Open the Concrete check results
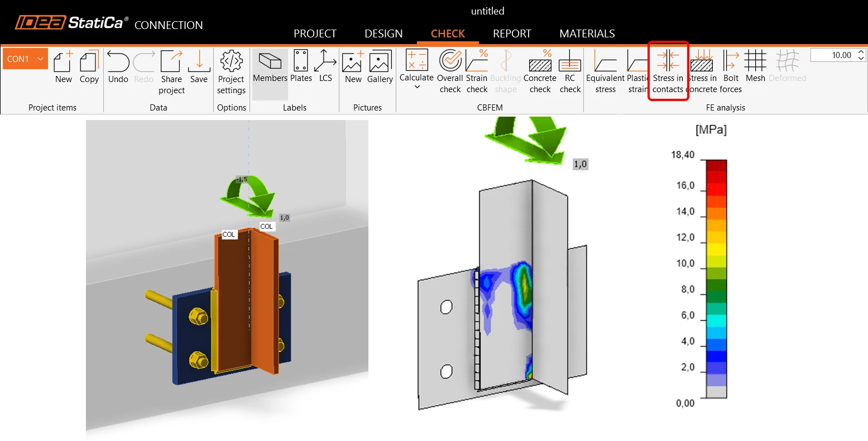This screenshot has width=868, height=441. click(540, 71)
